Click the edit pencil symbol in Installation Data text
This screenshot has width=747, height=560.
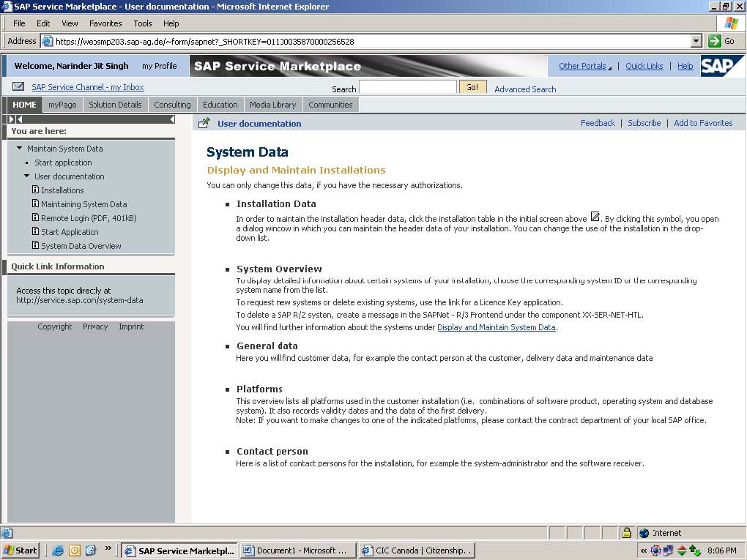click(595, 217)
